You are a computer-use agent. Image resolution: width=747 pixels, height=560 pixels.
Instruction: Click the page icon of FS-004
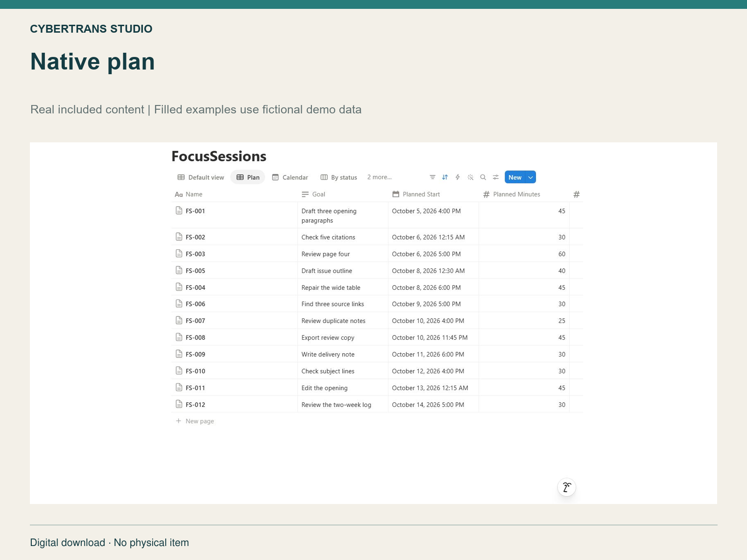pos(179,287)
